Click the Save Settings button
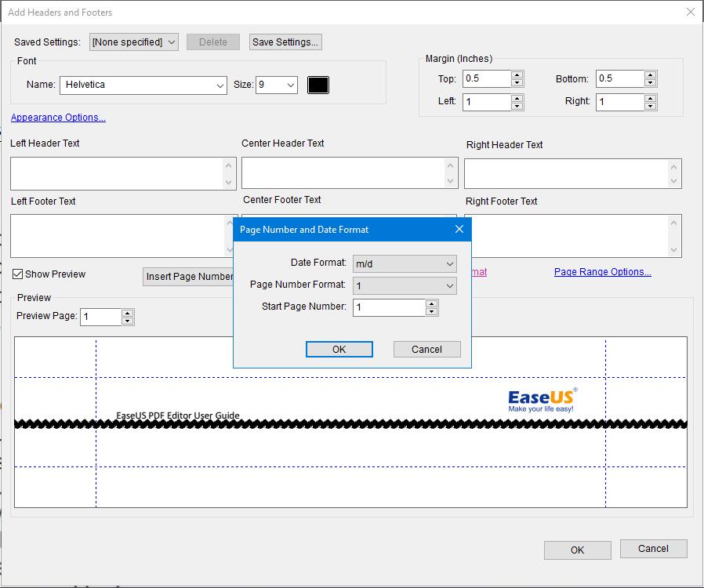Viewport: 704px width, 588px height. click(x=285, y=42)
